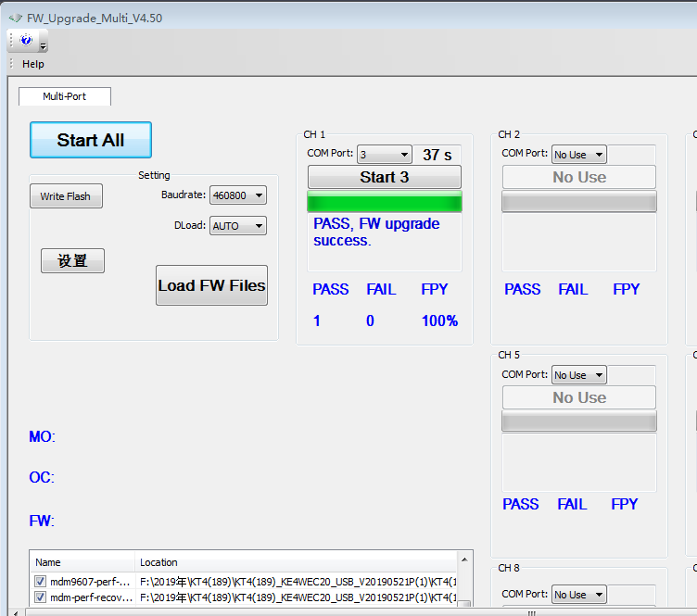Expand the CH 5 COM Port dropdown
This screenshot has width=697, height=616.
[579, 375]
